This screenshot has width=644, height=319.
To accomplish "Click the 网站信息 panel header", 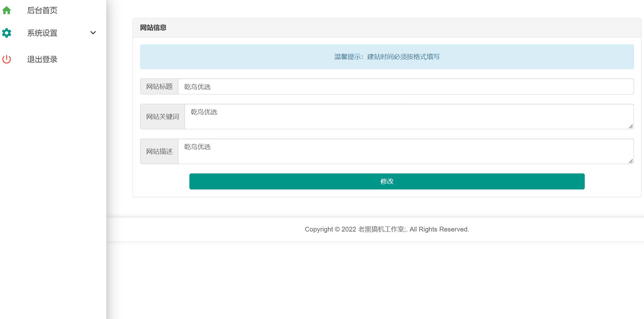I will tap(153, 28).
